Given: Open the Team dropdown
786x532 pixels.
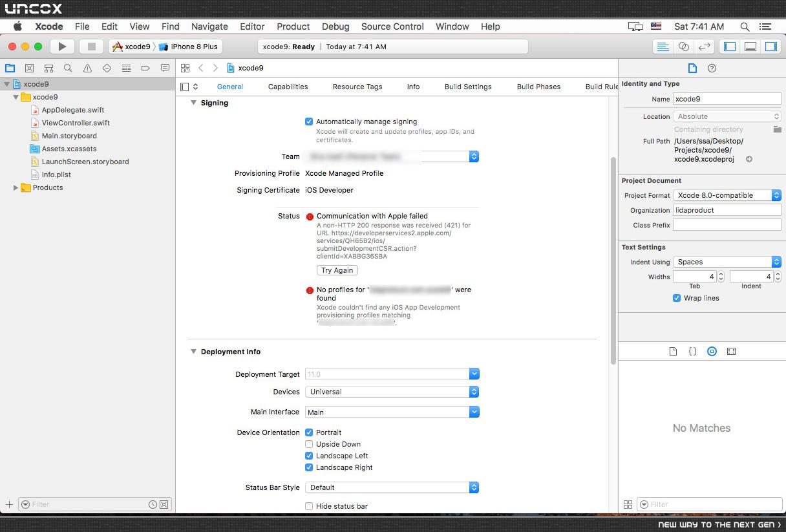Looking at the screenshot, I should pos(392,156).
